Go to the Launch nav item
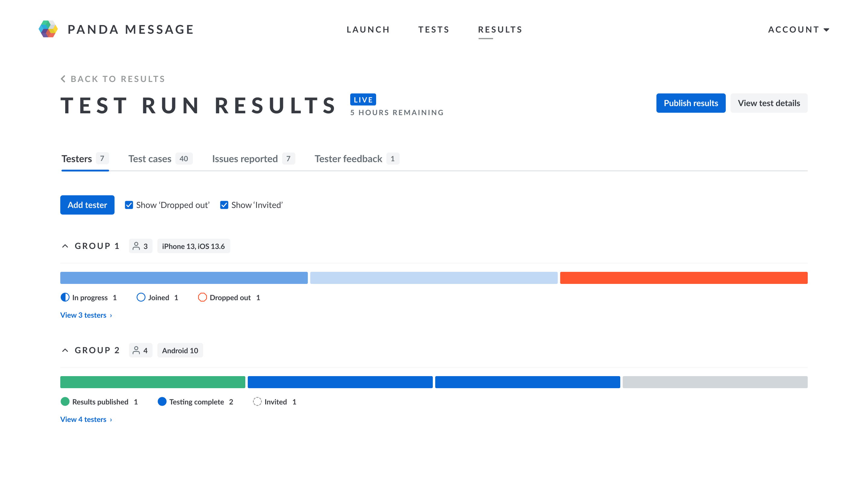 click(x=368, y=30)
